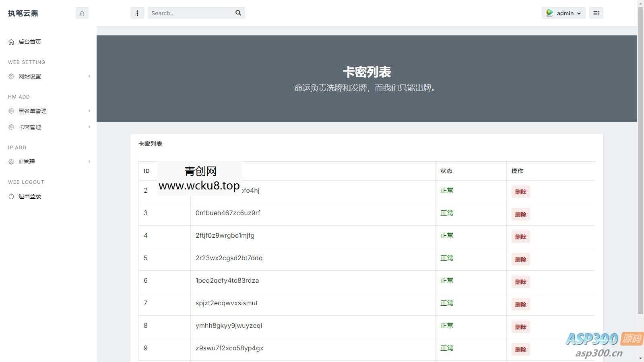This screenshot has width=644, height=362.
Task: Click the 正常 status label on row 2
Action: pos(447,191)
